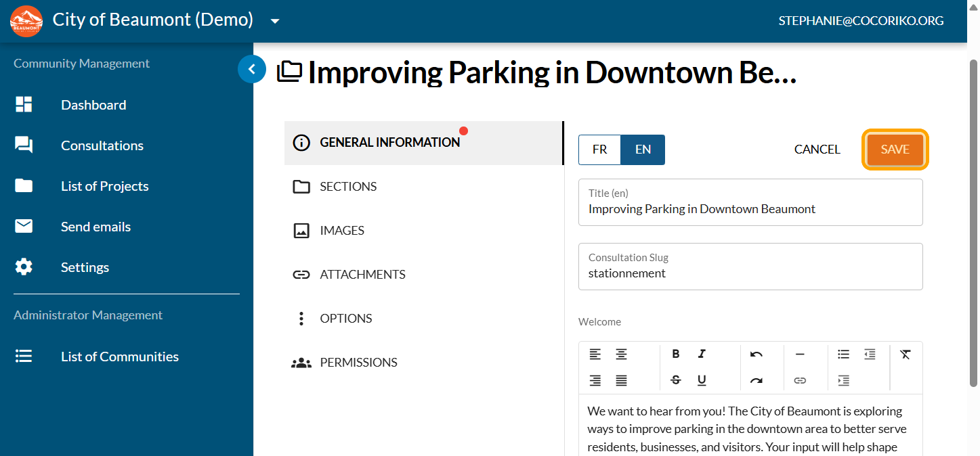The image size is (980, 456).
Task: Clear text formatting in the editor
Action: (906, 354)
